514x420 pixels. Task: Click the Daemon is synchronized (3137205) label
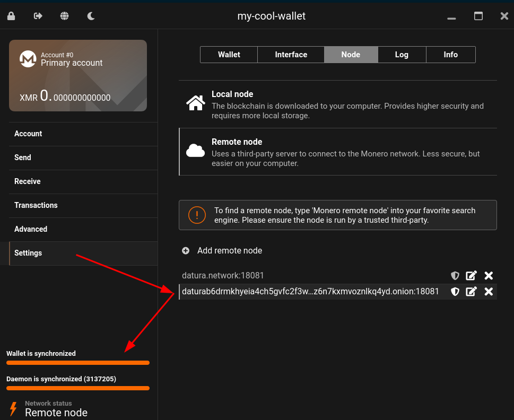pyautogui.click(x=62, y=379)
